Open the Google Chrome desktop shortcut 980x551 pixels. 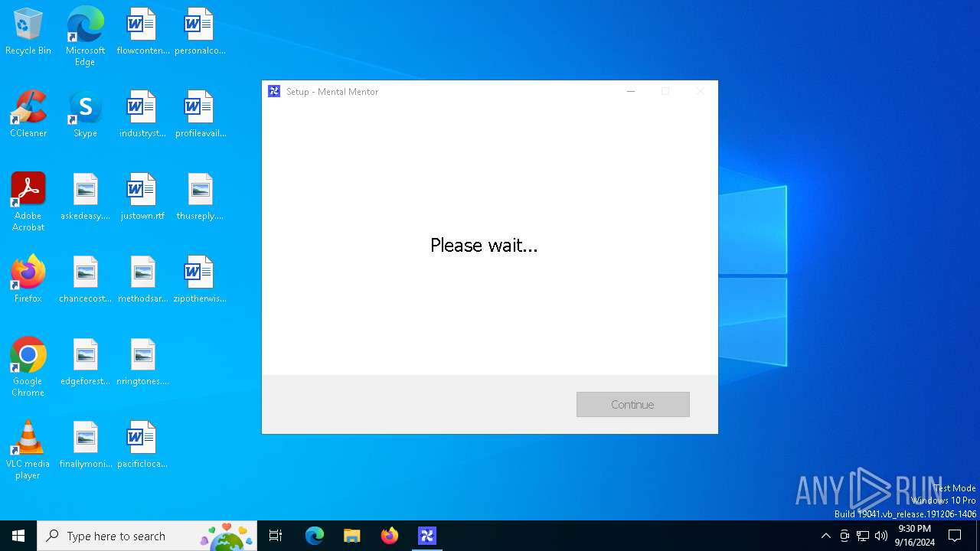coord(28,367)
